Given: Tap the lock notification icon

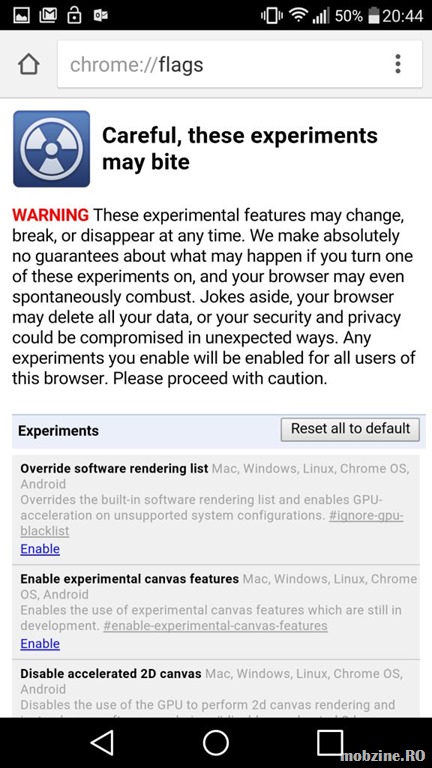Looking at the screenshot, I should [74, 15].
